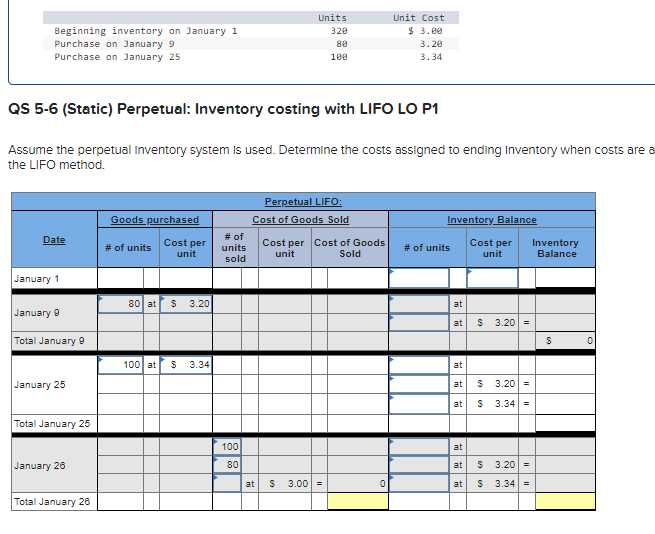
Task: Click January 26 cost of goods sold value 0
Action: coord(358,483)
